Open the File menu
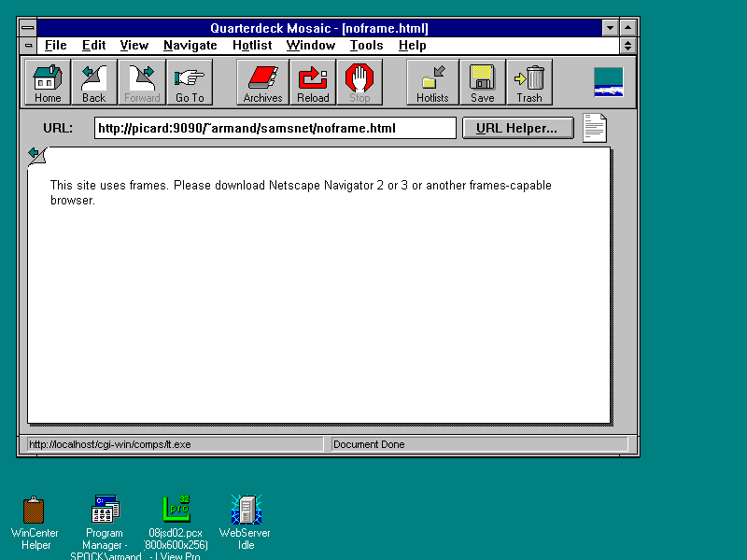This screenshot has height=560, width=747. pyautogui.click(x=55, y=45)
